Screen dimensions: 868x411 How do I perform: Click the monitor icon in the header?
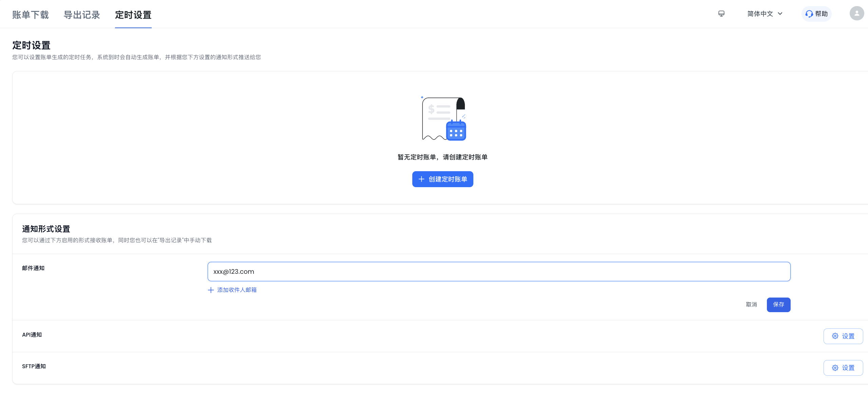point(721,14)
